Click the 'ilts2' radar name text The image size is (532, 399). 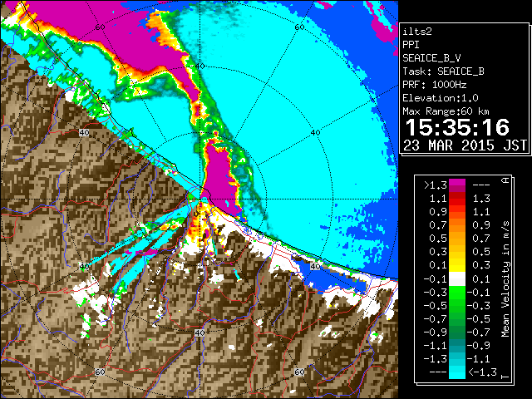(417, 32)
